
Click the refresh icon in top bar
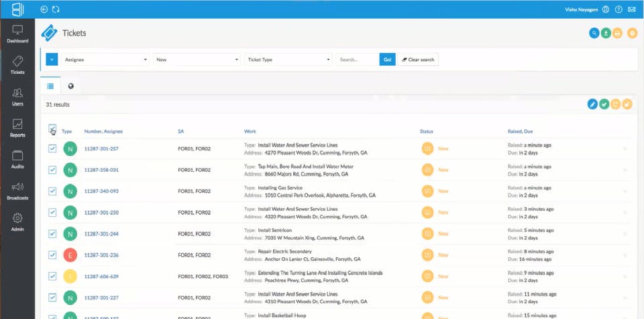point(56,9)
